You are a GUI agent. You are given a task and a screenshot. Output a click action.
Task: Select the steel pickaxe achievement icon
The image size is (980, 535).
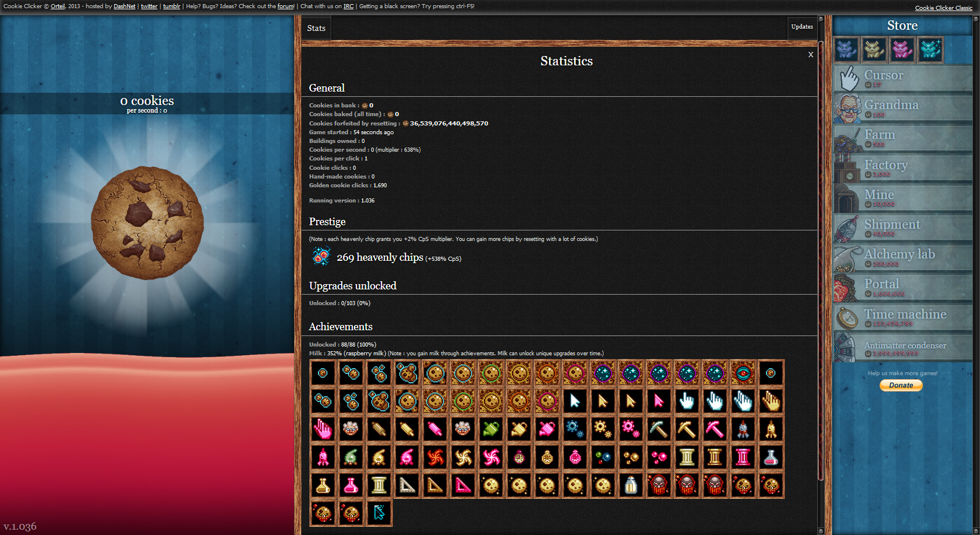pos(659,429)
